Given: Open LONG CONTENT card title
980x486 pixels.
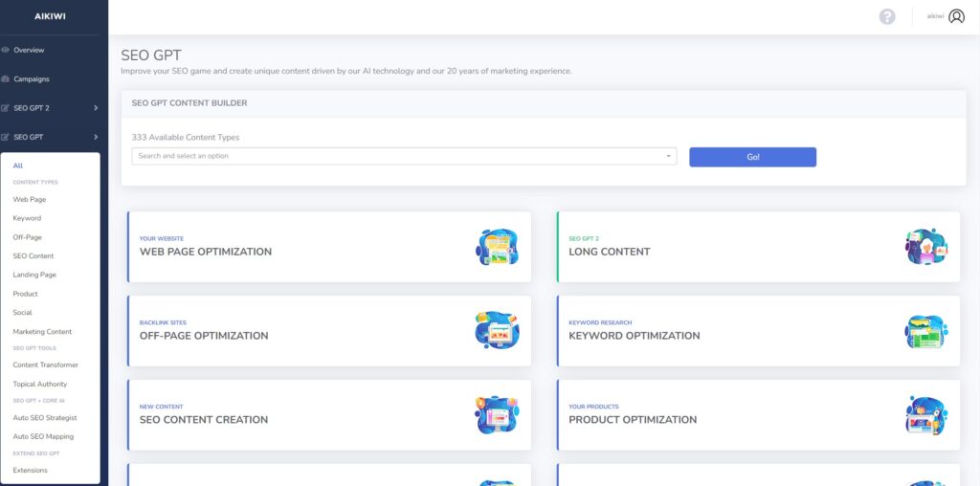Looking at the screenshot, I should click(610, 252).
